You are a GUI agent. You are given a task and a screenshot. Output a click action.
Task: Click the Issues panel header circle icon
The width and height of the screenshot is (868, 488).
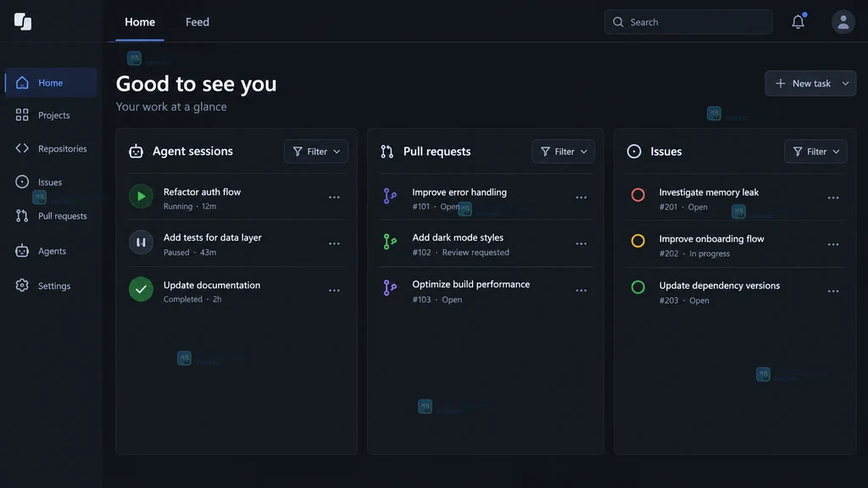pos(634,152)
